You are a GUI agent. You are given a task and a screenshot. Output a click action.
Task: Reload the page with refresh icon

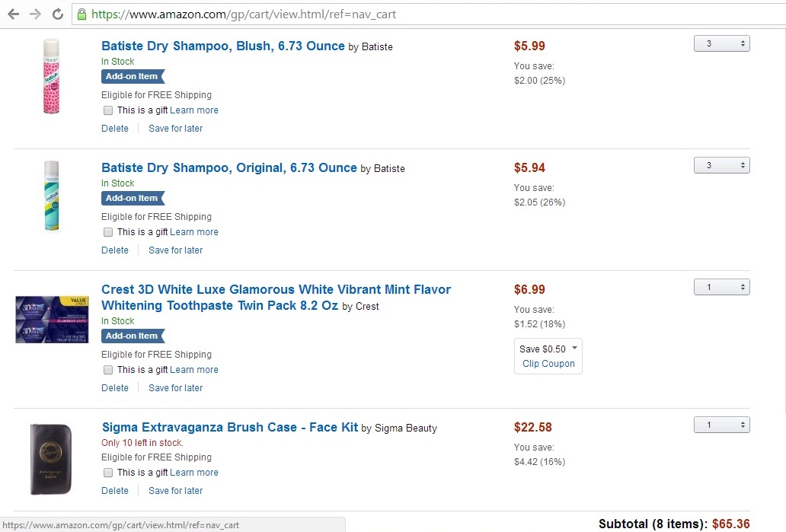57,14
